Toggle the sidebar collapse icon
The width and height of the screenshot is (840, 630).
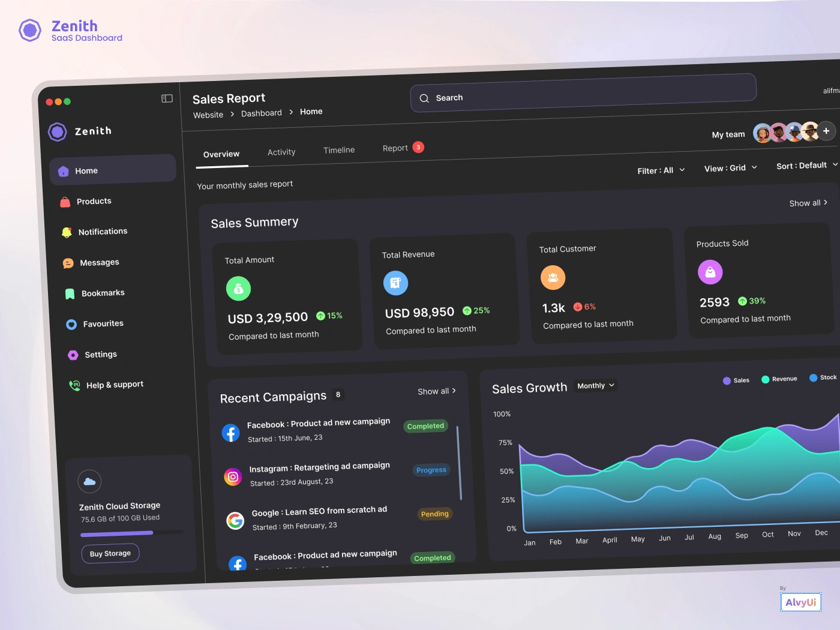pyautogui.click(x=167, y=98)
